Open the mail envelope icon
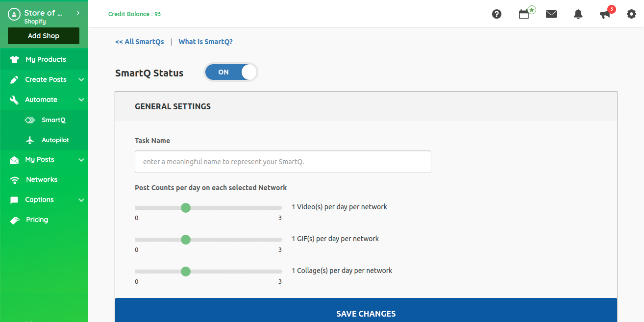This screenshot has width=644, height=322. pyautogui.click(x=551, y=14)
